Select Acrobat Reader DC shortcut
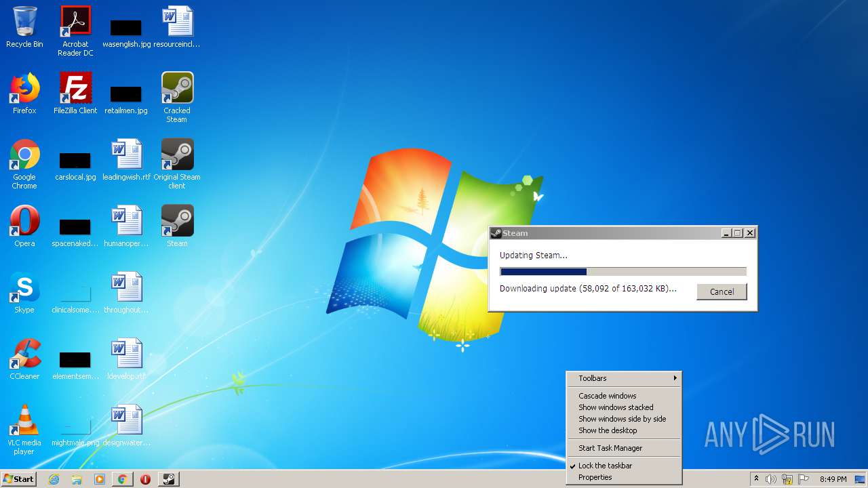This screenshot has height=488, width=868. point(75,31)
